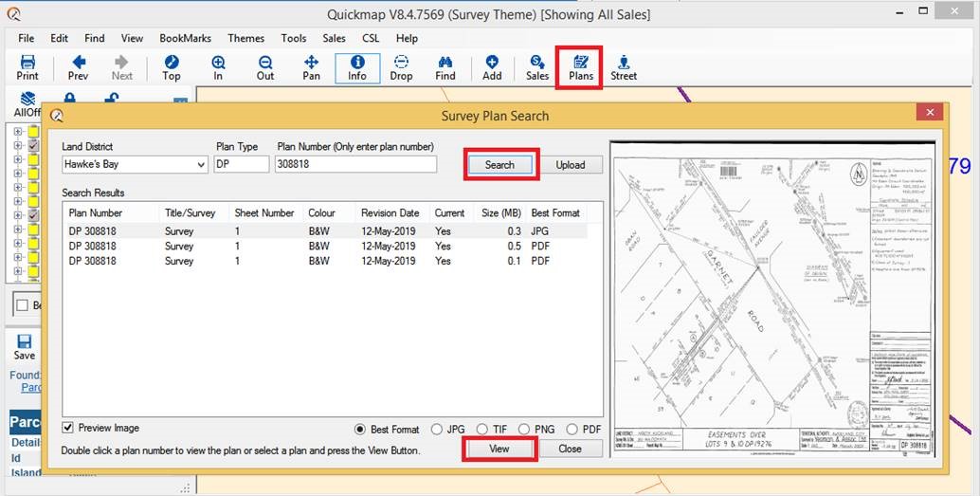Screen dimensions: 980x496
Task: Uncheck the Preview Image checkbox
Action: tap(68, 428)
